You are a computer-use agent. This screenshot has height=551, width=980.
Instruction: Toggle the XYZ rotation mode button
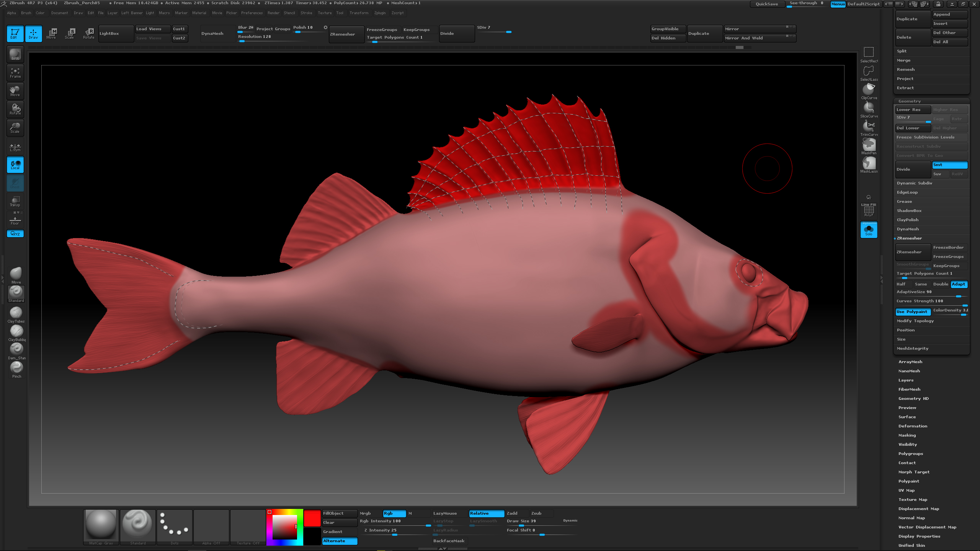[x=15, y=233]
